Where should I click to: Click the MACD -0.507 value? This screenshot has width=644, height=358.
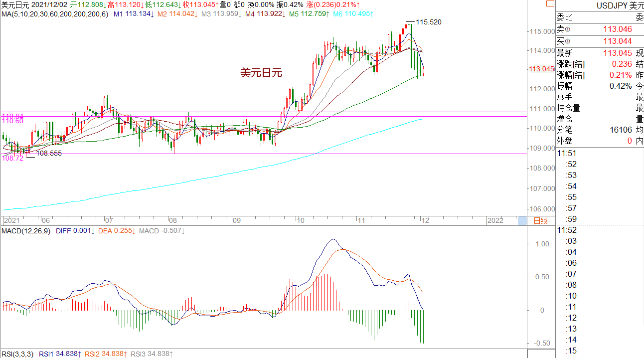[162, 231]
